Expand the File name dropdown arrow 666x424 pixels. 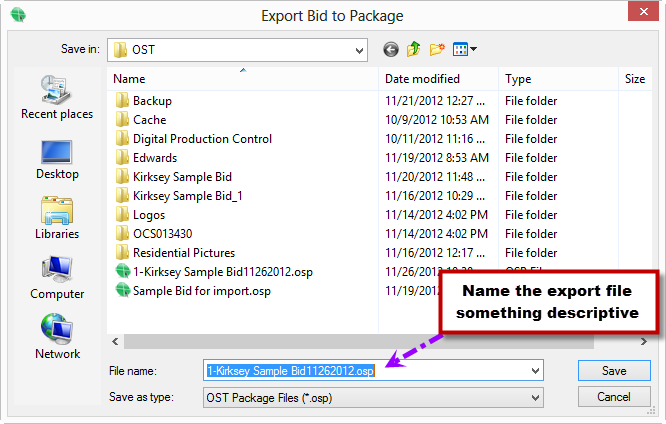point(536,371)
